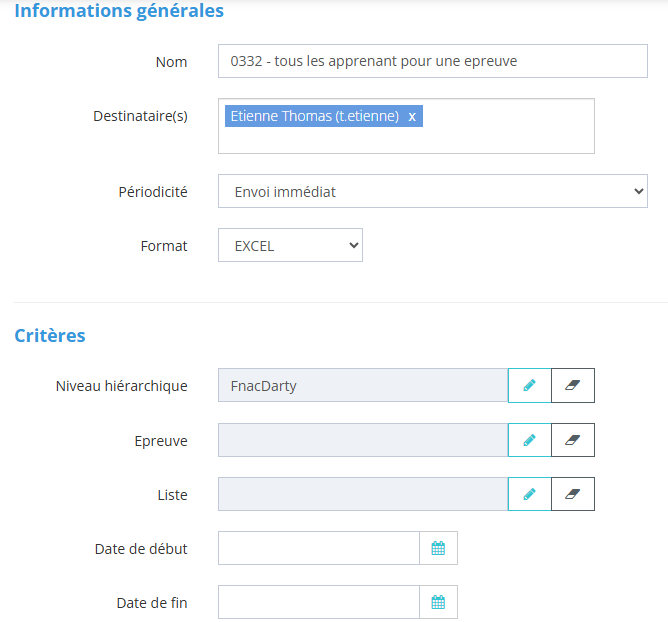Click the Date de fin input field
This screenshot has height=622, width=668.
coord(318,602)
